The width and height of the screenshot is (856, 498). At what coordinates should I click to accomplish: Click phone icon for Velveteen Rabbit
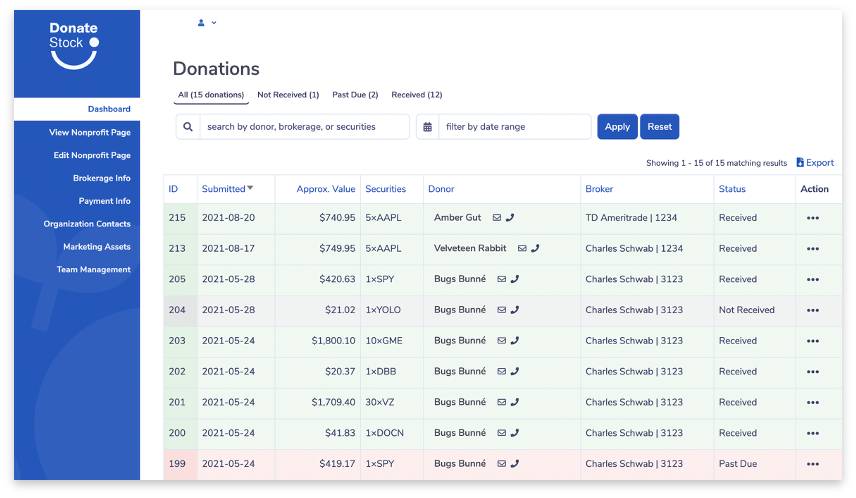tap(535, 248)
